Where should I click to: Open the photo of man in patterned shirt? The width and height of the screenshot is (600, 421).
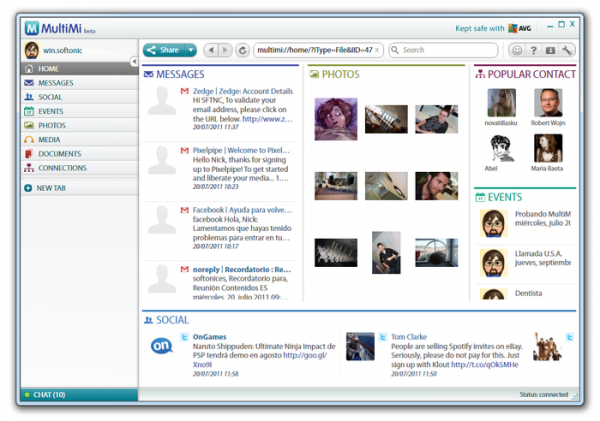pyautogui.click(x=436, y=119)
